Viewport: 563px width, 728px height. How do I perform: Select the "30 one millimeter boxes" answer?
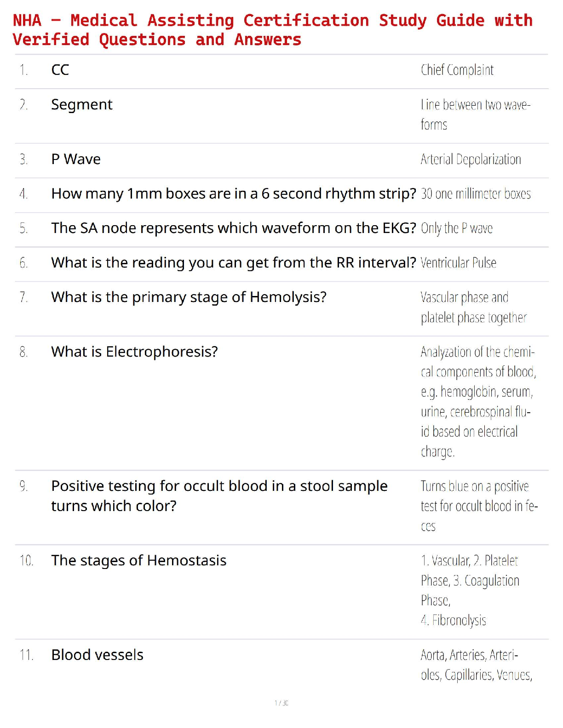(x=476, y=194)
